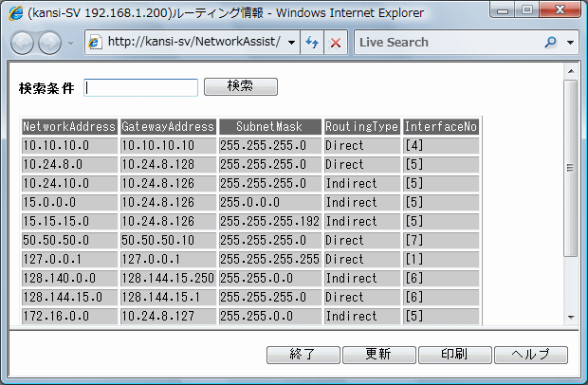Open the address bar history dropdown

[x=290, y=43]
